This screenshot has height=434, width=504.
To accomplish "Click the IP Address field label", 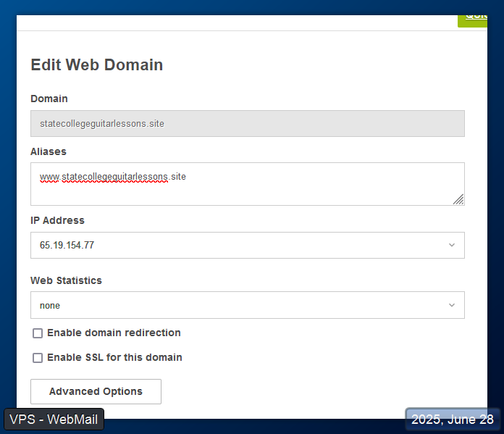I will tap(57, 220).
